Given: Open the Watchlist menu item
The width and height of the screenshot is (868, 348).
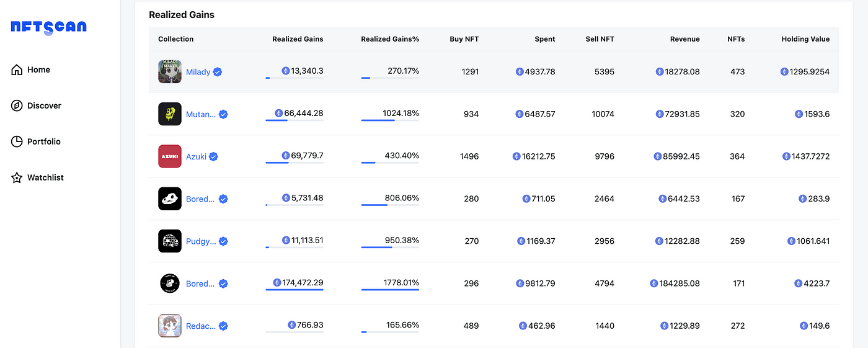Looking at the screenshot, I should pyautogui.click(x=45, y=178).
